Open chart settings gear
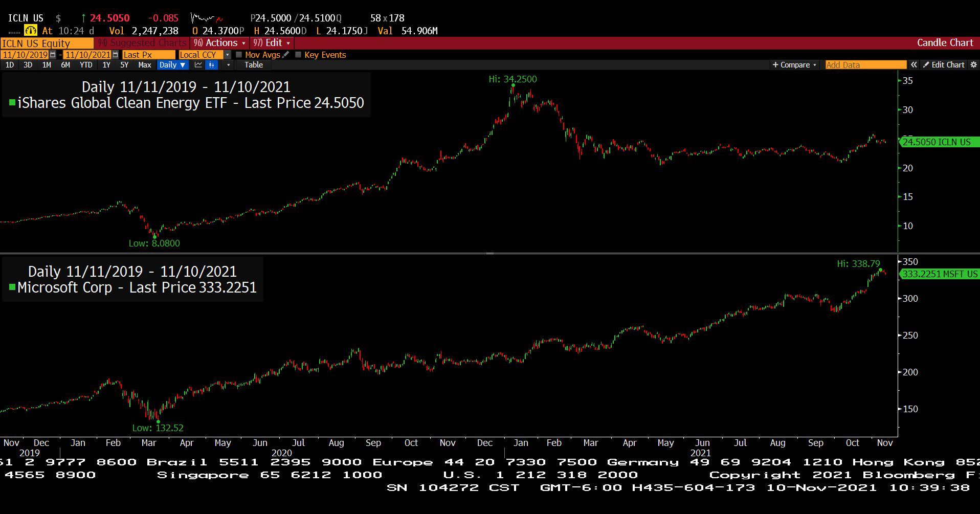The width and height of the screenshot is (980, 514). pos(973,65)
